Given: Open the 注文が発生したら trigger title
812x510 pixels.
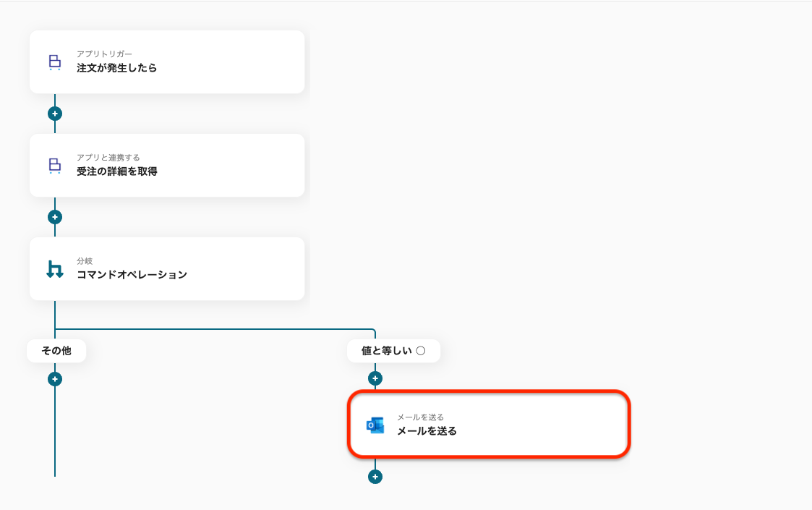Looking at the screenshot, I should pos(116,68).
